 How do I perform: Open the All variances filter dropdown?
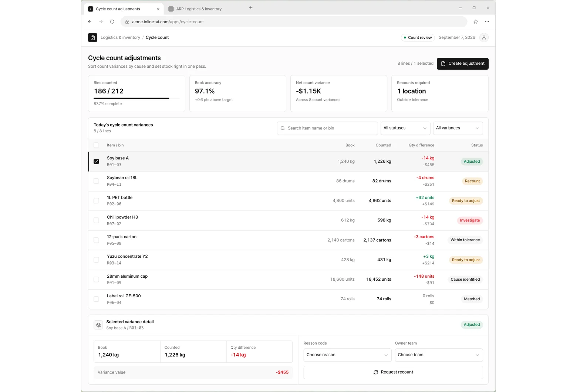pos(458,128)
